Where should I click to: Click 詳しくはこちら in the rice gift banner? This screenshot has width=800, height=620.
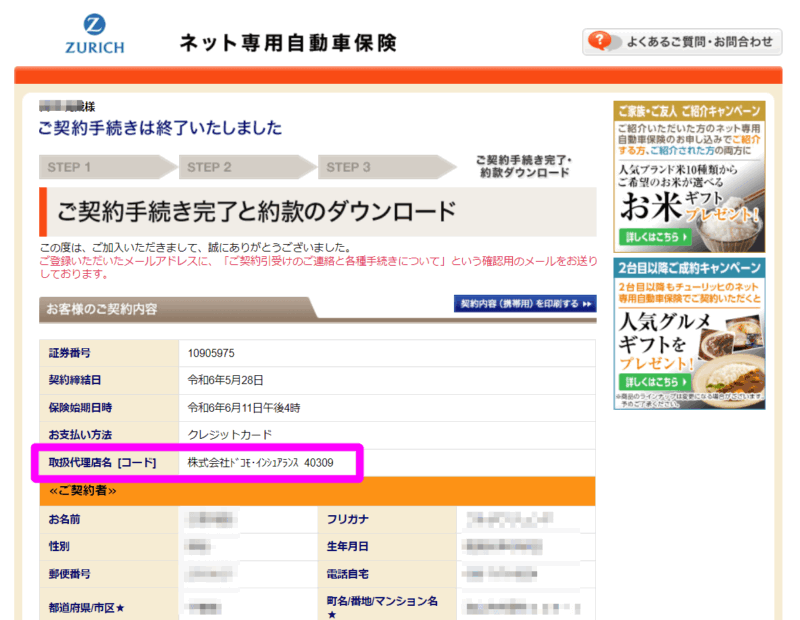pos(652,237)
